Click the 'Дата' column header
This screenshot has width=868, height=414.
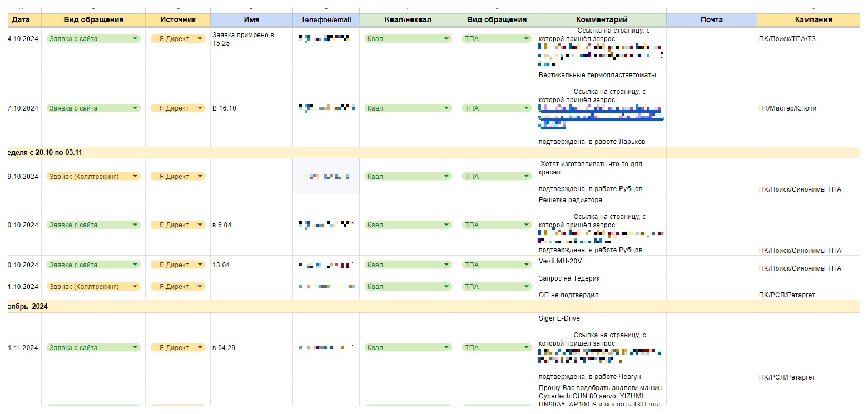21,19
